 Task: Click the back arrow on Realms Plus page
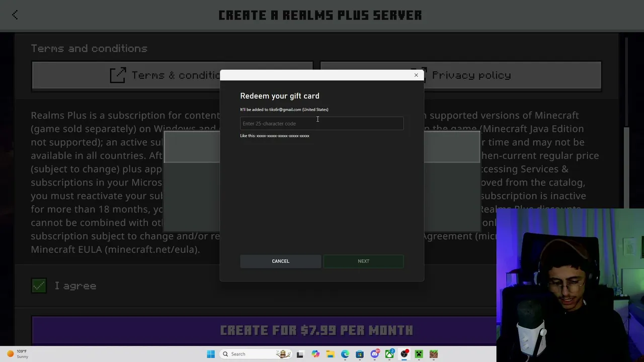[x=15, y=15]
